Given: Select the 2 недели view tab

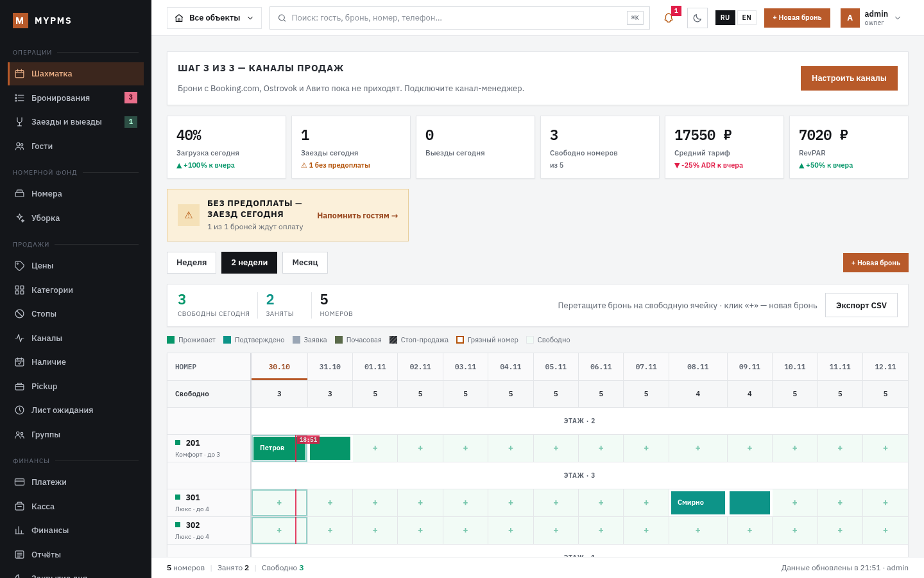Looking at the screenshot, I should point(250,263).
